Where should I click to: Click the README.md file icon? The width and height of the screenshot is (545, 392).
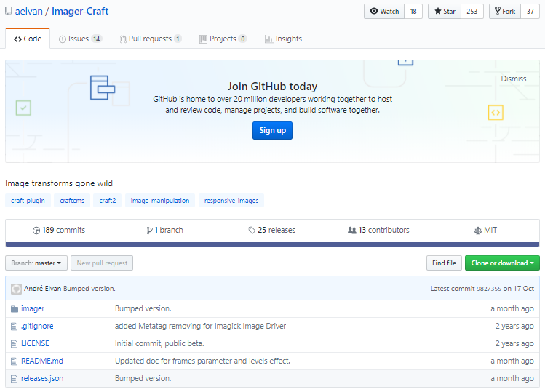point(14,361)
